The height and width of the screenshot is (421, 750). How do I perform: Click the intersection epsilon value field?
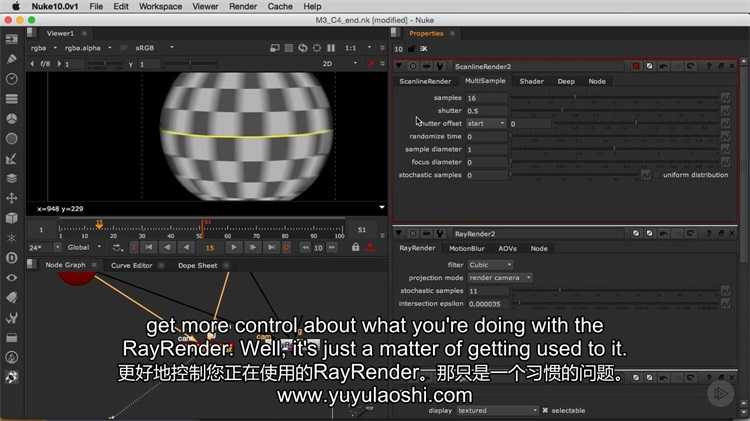click(x=486, y=303)
